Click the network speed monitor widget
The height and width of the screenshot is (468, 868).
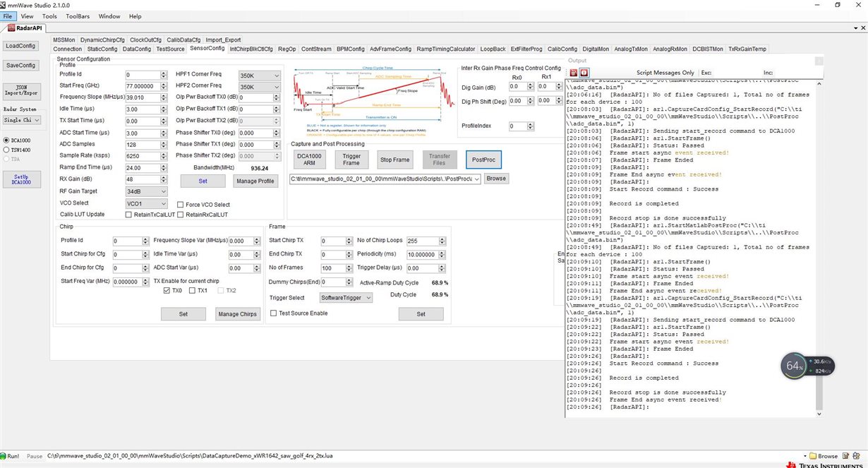(807, 366)
